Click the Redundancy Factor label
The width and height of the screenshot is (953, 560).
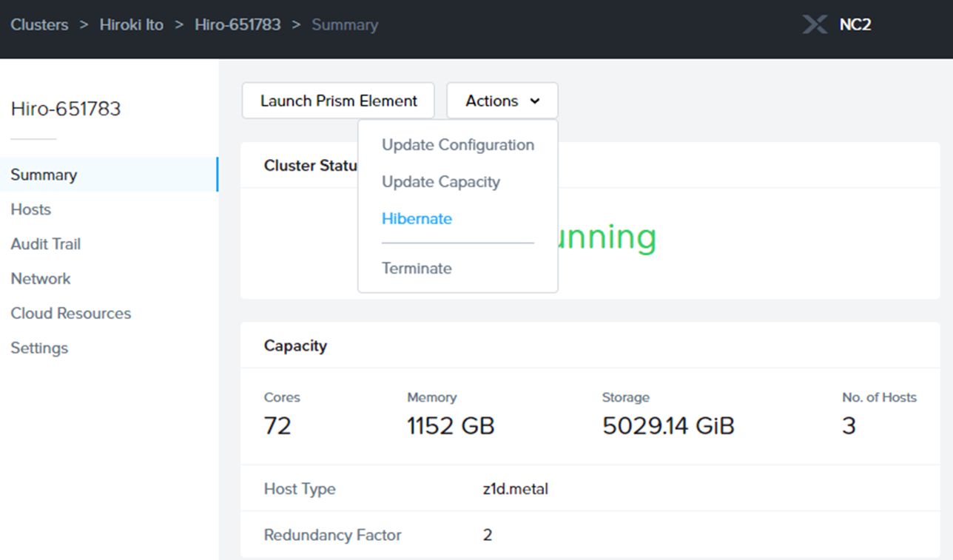tap(332, 535)
